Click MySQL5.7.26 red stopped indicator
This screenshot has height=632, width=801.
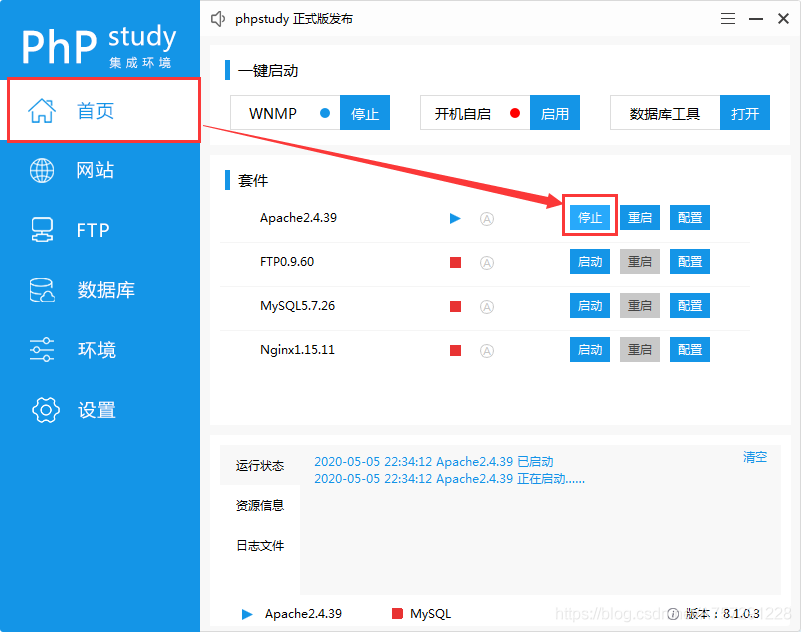[455, 307]
